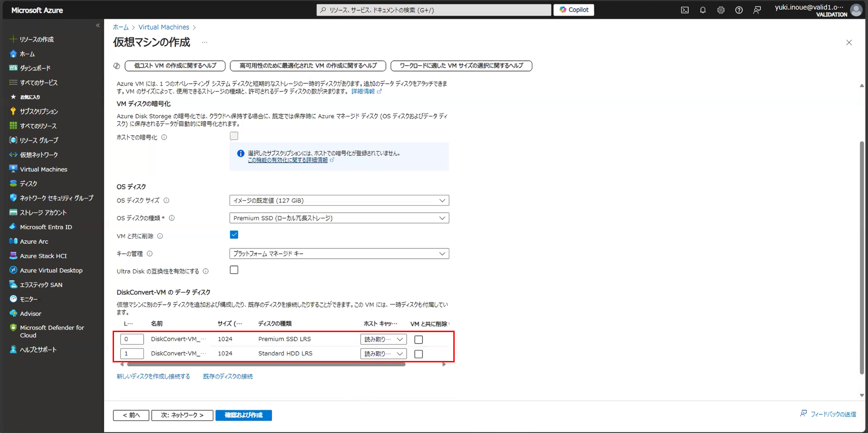This screenshot has width=868, height=433.
Task: Open キーの管理 dropdown
Action: click(x=339, y=254)
